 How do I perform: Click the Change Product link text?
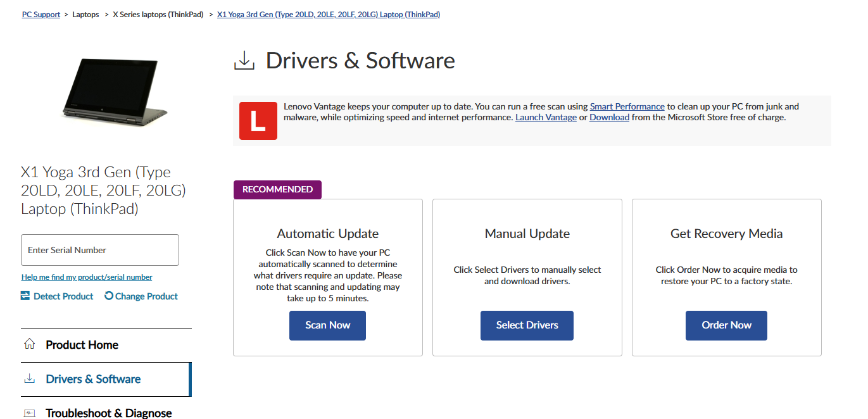tap(146, 296)
